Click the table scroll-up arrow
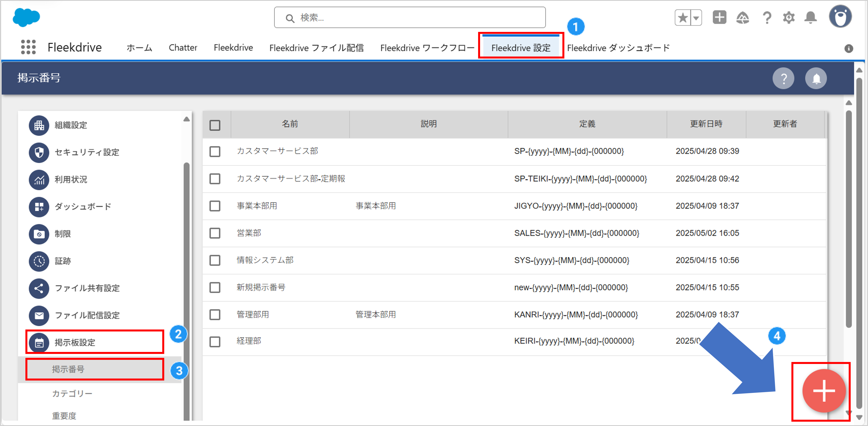This screenshot has width=868, height=426. coord(849,103)
